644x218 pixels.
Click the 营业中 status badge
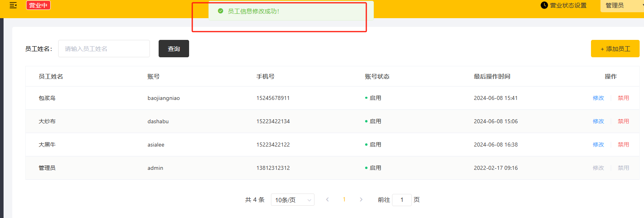[x=38, y=5]
